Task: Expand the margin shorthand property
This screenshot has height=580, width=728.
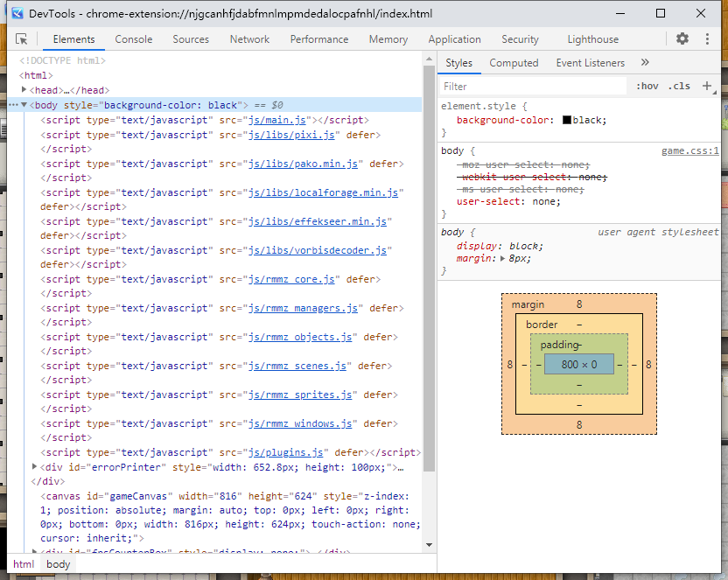Action: [x=502, y=258]
